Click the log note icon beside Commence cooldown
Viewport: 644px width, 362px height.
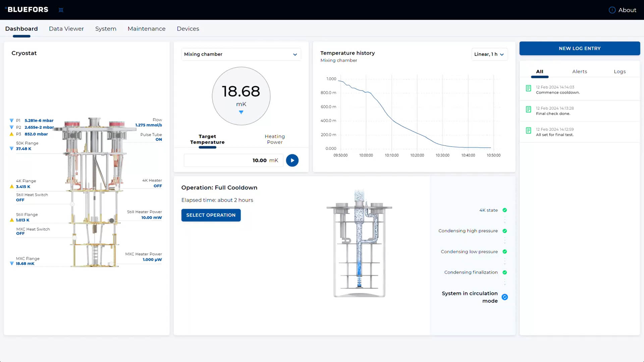point(528,88)
